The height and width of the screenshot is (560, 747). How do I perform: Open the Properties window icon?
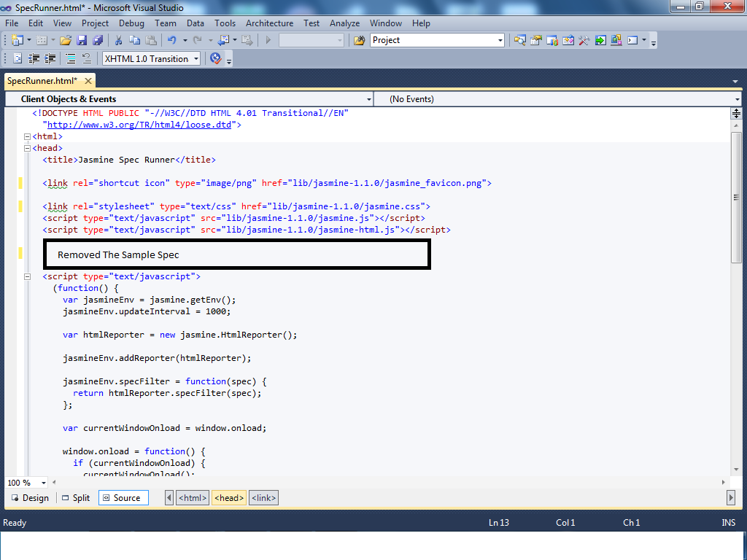[x=535, y=40]
